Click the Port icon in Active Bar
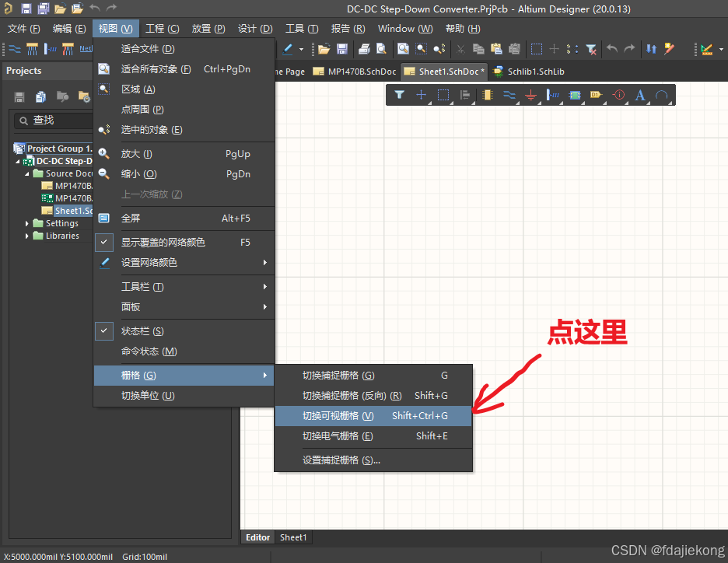 (597, 95)
